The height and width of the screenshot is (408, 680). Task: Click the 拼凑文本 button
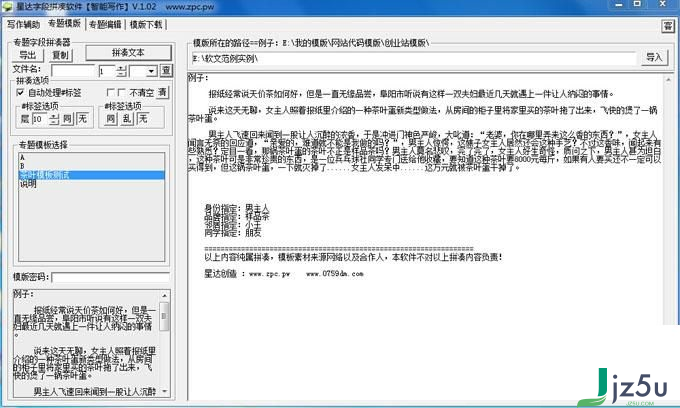[x=128, y=52]
